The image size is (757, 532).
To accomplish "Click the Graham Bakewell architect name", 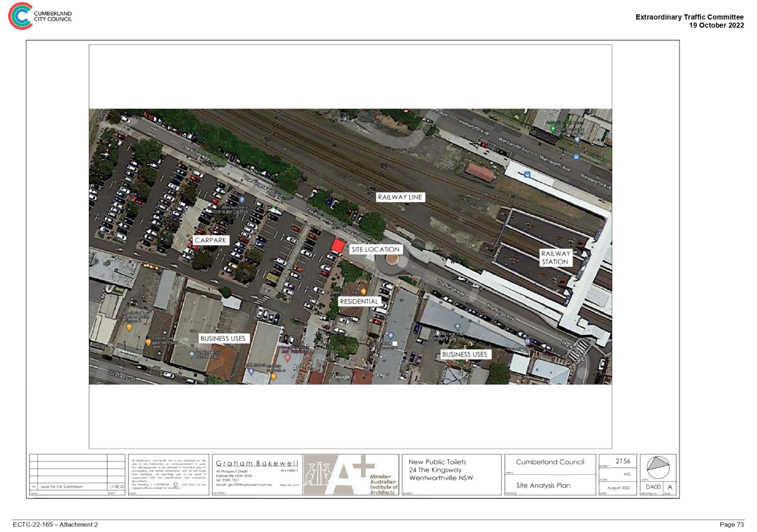I will 257,463.
